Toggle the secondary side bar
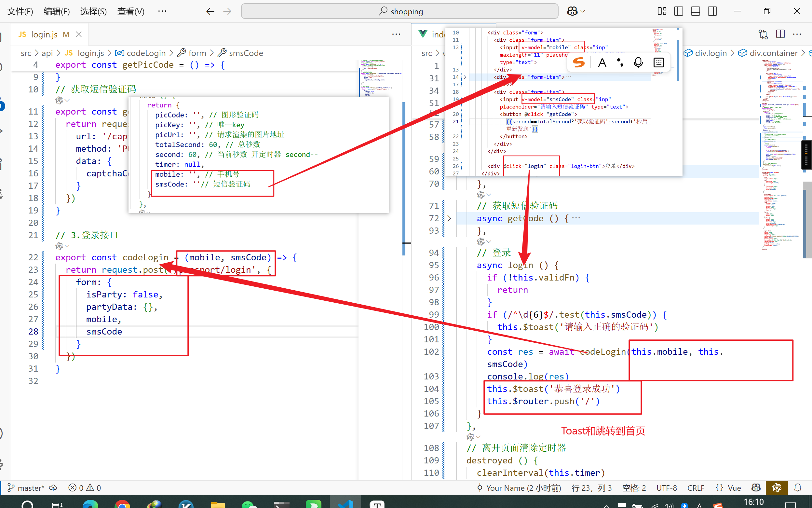The width and height of the screenshot is (812, 508). pyautogui.click(x=712, y=11)
